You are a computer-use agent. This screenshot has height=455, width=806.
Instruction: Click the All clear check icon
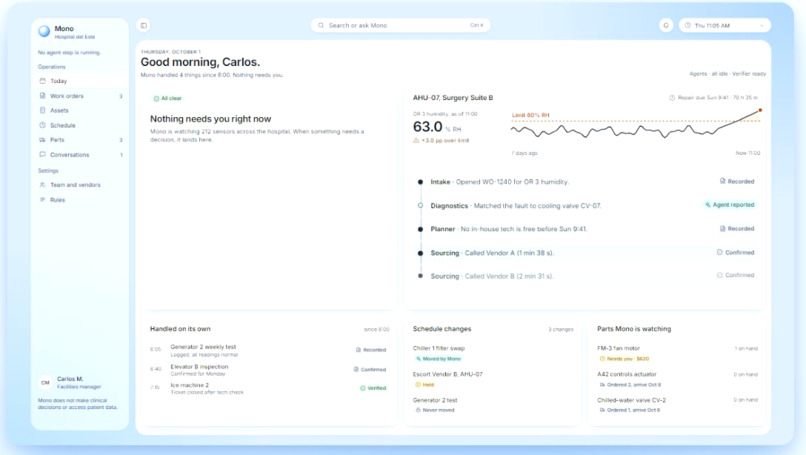click(x=156, y=98)
